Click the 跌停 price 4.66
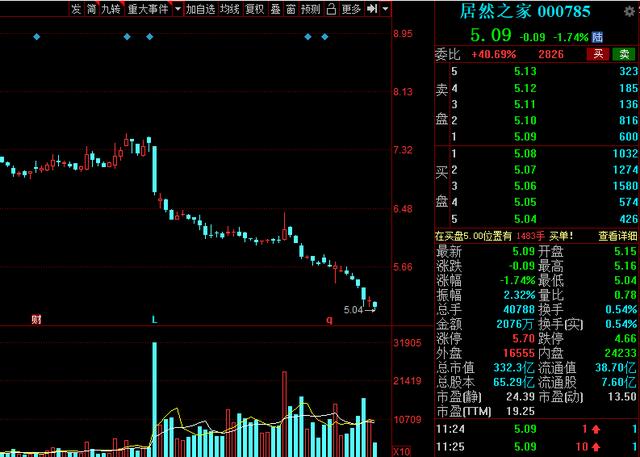 [x=625, y=338]
